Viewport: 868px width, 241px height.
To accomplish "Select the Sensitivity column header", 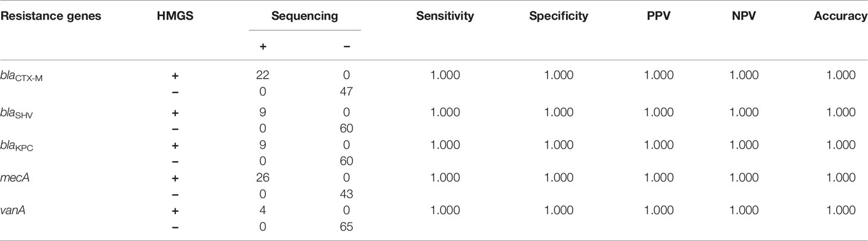I will [444, 17].
